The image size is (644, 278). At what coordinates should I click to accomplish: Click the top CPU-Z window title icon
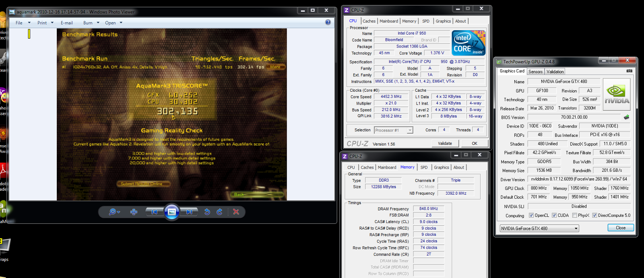point(347,10)
